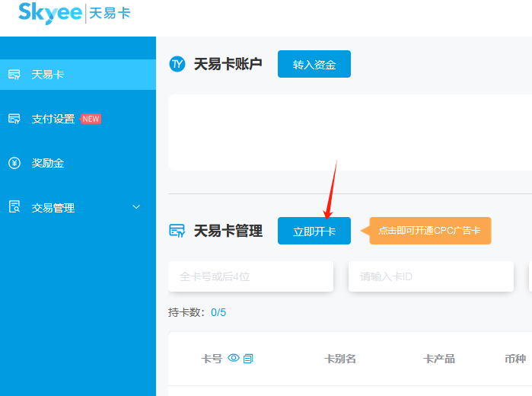
Task: Click the 卡号 column header
Action: click(212, 359)
